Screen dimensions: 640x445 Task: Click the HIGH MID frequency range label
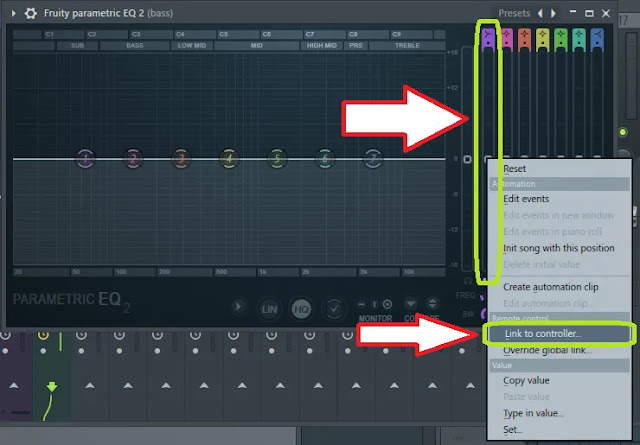(x=322, y=45)
